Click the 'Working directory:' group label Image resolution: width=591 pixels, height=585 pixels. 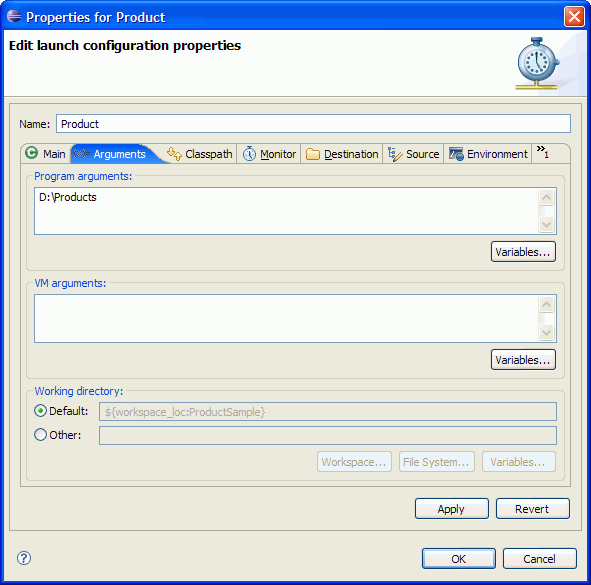point(79,391)
